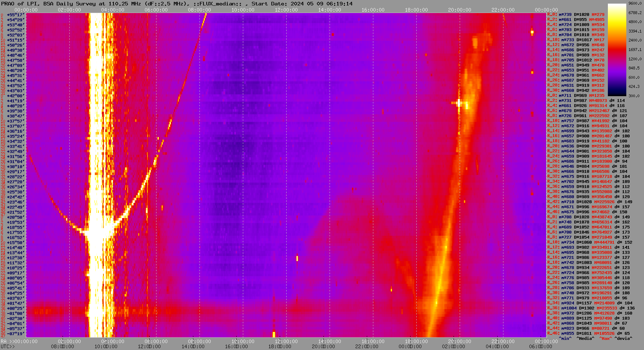Click the 'UTC>>' axis label
This screenshot has width=644, height=350.
pyautogui.click(x=8, y=346)
